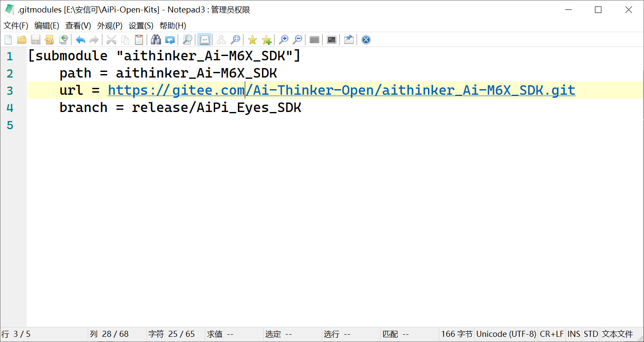Open the 设置(S) menu
This screenshot has width=644, height=342.
tap(141, 26)
